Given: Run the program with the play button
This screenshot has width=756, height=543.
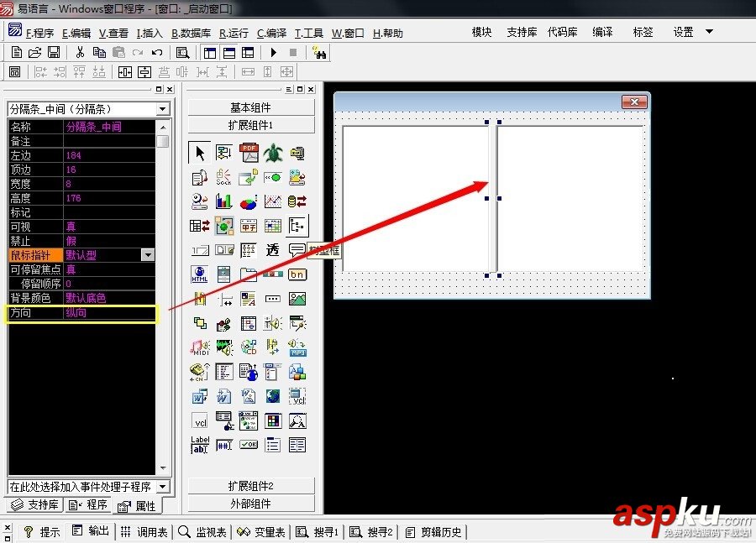Looking at the screenshot, I should pyautogui.click(x=273, y=53).
